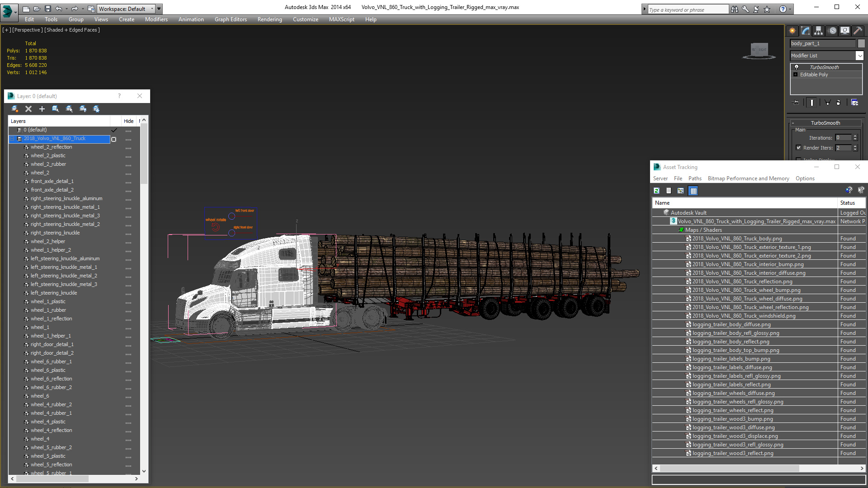Click the Project Folder icon in quick access toolbar
The width and height of the screenshot is (868, 488).
click(91, 9)
